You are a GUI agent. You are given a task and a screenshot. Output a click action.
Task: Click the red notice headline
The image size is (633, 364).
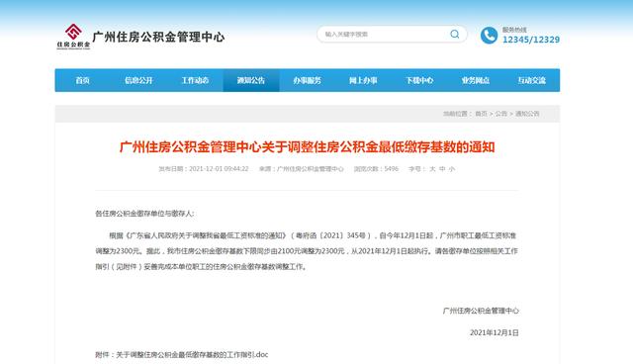pos(308,147)
